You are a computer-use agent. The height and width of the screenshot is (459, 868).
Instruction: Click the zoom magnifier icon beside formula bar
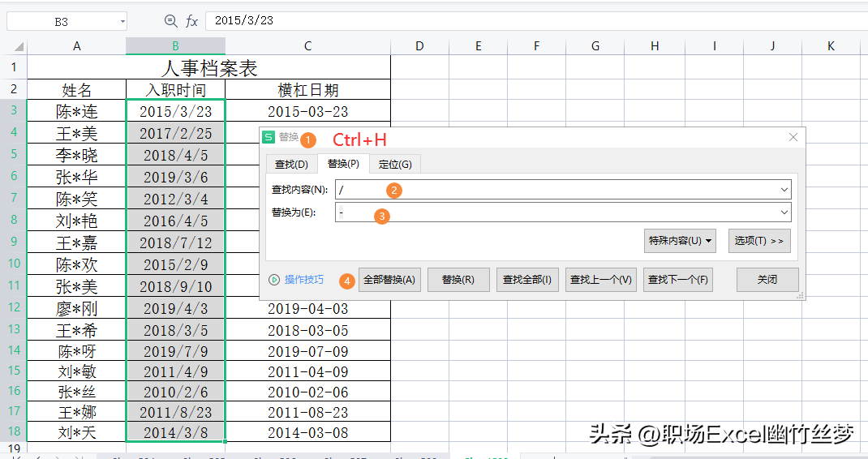pyautogui.click(x=170, y=21)
